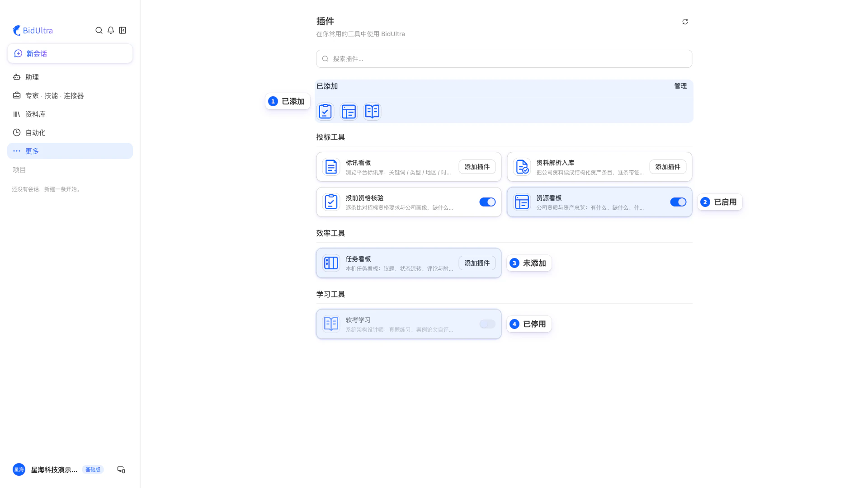Click the 项目 section label
This screenshot has height=488, width=868.
click(x=19, y=169)
